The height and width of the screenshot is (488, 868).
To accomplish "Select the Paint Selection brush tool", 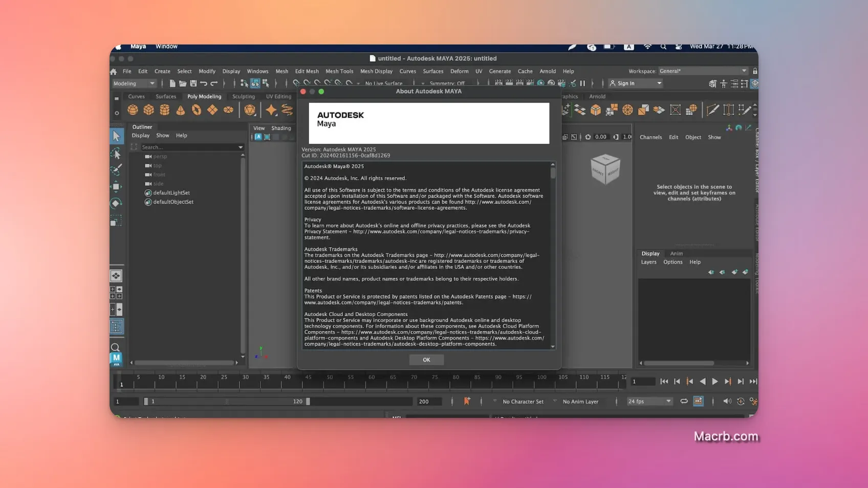I will (116, 169).
